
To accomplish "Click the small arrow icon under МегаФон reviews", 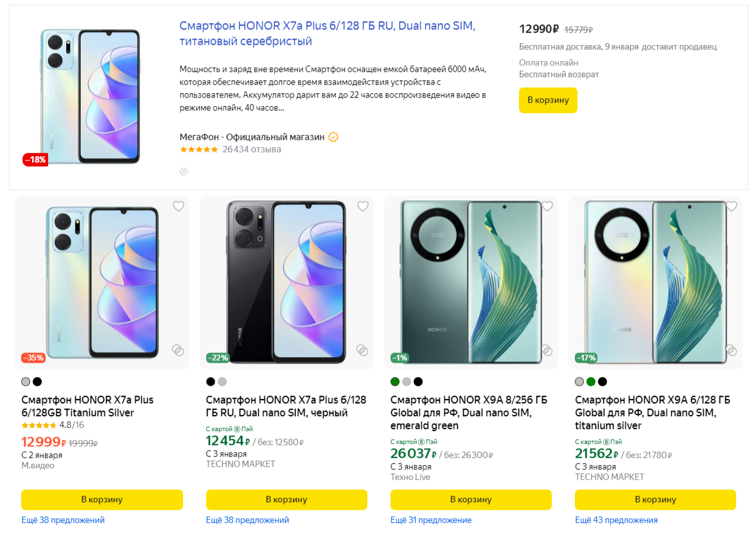I will coord(184,171).
